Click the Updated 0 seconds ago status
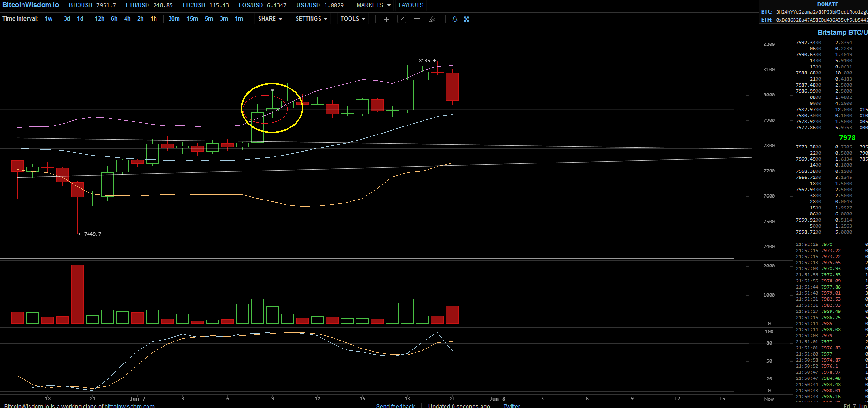The height and width of the screenshot is (408, 868). [459, 406]
